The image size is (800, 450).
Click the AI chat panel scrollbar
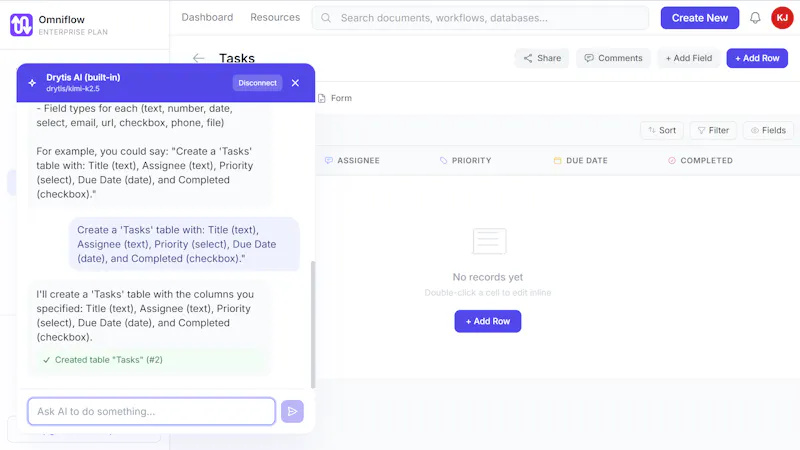click(313, 324)
